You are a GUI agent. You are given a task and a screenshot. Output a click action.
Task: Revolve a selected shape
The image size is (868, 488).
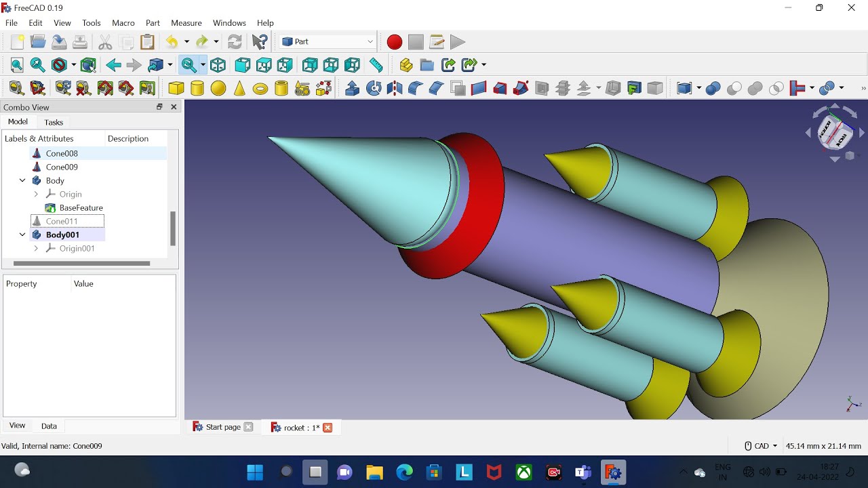[374, 88]
